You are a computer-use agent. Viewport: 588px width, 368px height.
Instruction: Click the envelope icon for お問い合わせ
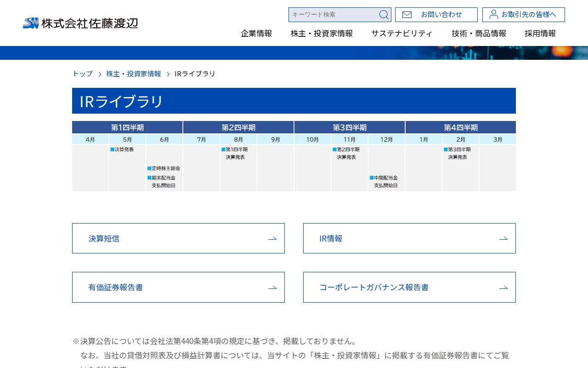tap(407, 15)
